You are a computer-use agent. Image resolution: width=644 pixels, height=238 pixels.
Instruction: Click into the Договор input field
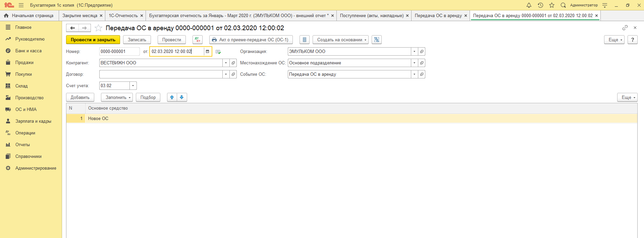coord(161,74)
